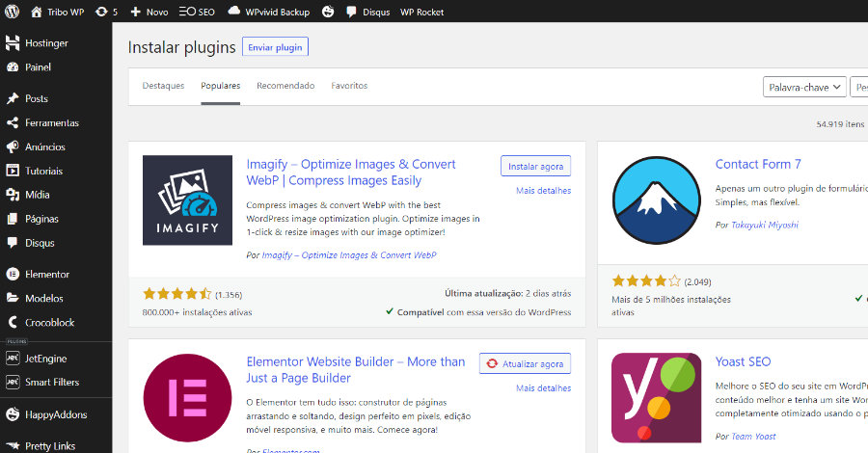Click the Anúncios megaphone icon

pos(13,147)
